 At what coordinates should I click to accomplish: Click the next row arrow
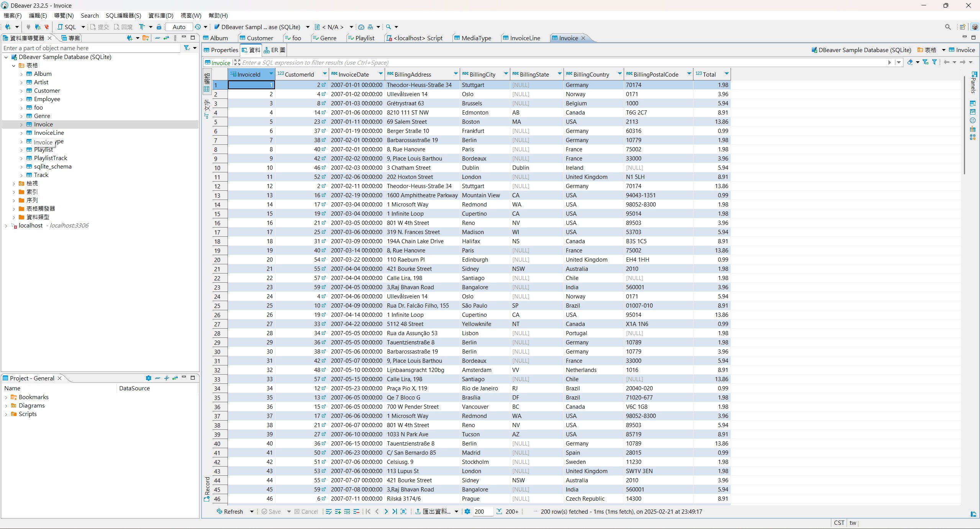[x=386, y=511]
